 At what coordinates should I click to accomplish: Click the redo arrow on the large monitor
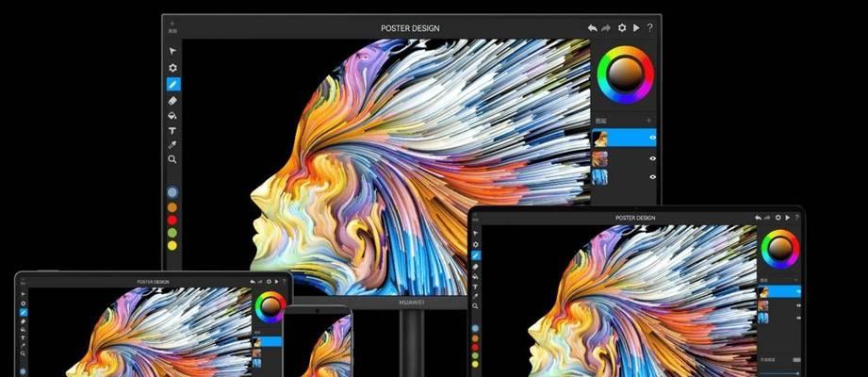[606, 27]
